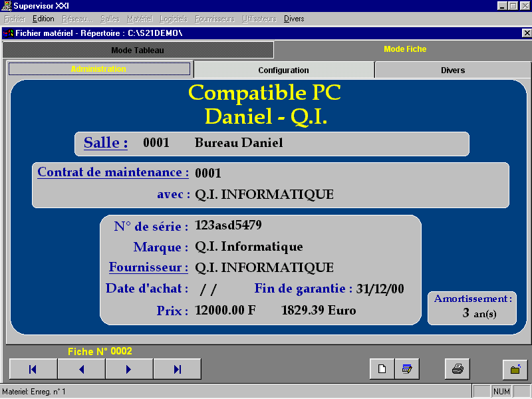Click the price 12000.00 F
This screenshot has height=399, width=532.
pyautogui.click(x=225, y=310)
